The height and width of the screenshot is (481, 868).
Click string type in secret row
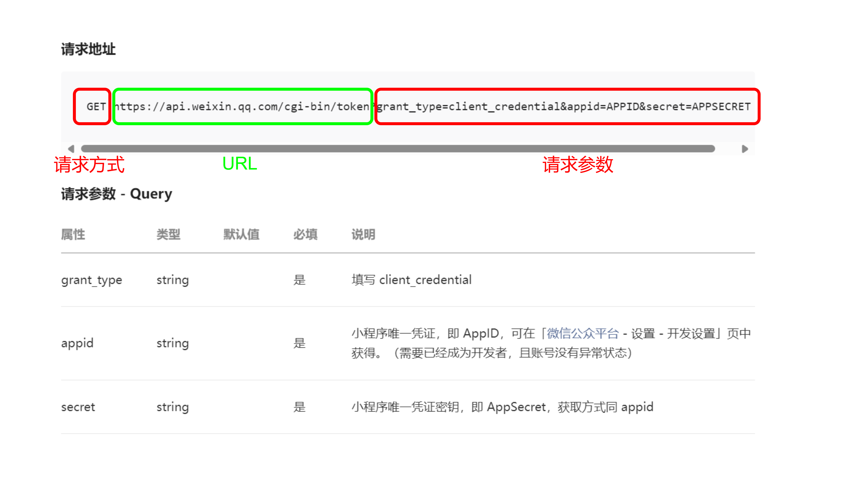coord(172,407)
